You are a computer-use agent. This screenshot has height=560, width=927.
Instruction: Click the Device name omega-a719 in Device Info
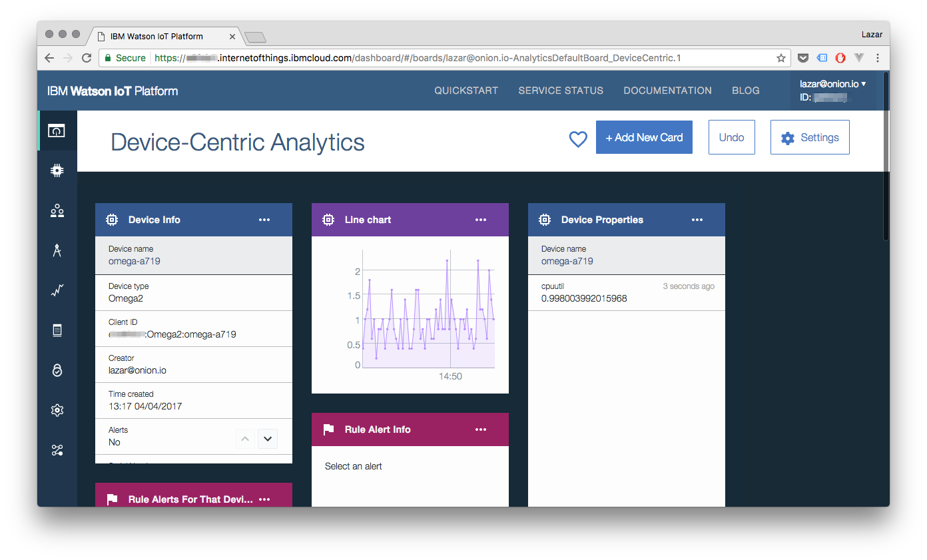click(x=194, y=255)
